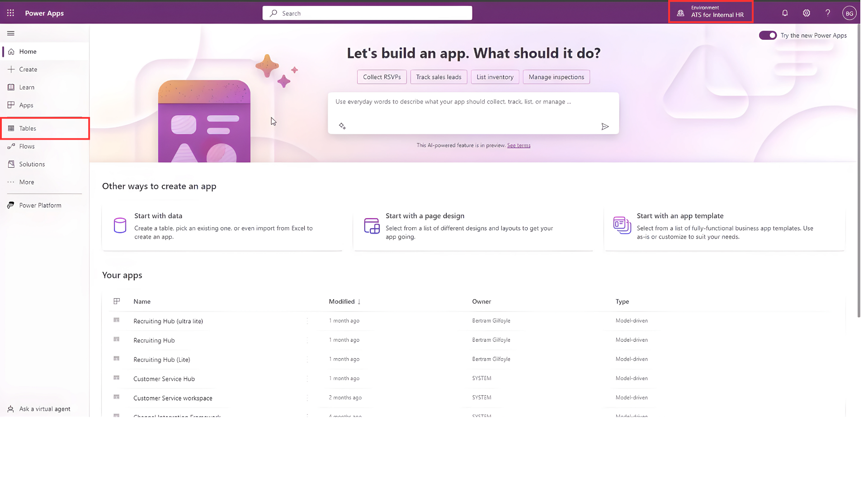Collapse the left navigation hamburger menu
The height and width of the screenshot is (488, 868).
(11, 33)
